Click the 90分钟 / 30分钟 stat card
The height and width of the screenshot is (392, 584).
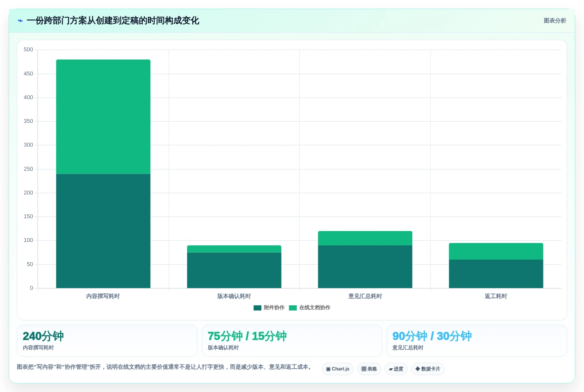pos(477,341)
